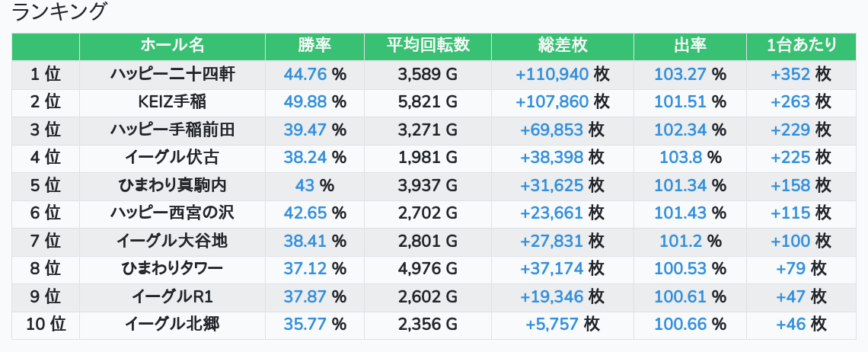The width and height of the screenshot is (868, 352).
Task: Click the ホール名 column header
Action: [172, 46]
